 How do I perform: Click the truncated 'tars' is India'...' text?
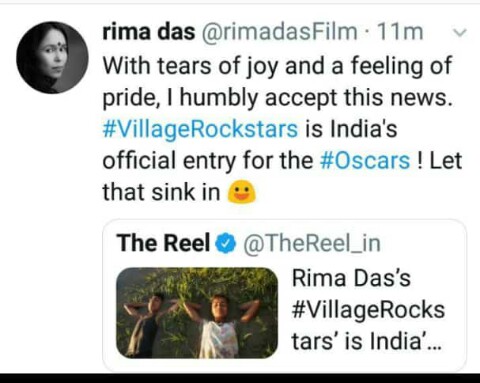(366, 341)
